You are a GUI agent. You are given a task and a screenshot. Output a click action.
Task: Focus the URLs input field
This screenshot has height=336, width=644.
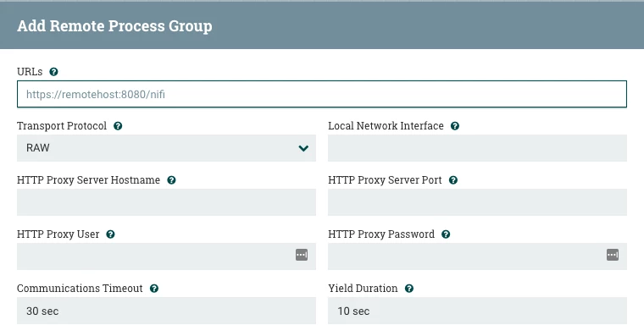[x=322, y=94]
